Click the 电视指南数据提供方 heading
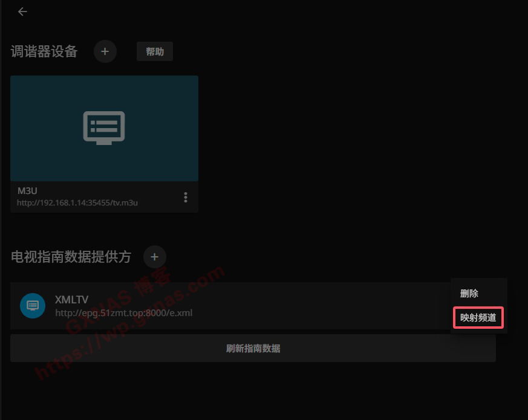 pyautogui.click(x=71, y=257)
